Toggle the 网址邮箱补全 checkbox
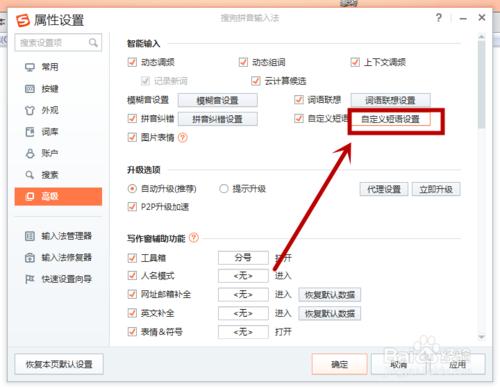The image size is (500, 389). tap(132, 294)
